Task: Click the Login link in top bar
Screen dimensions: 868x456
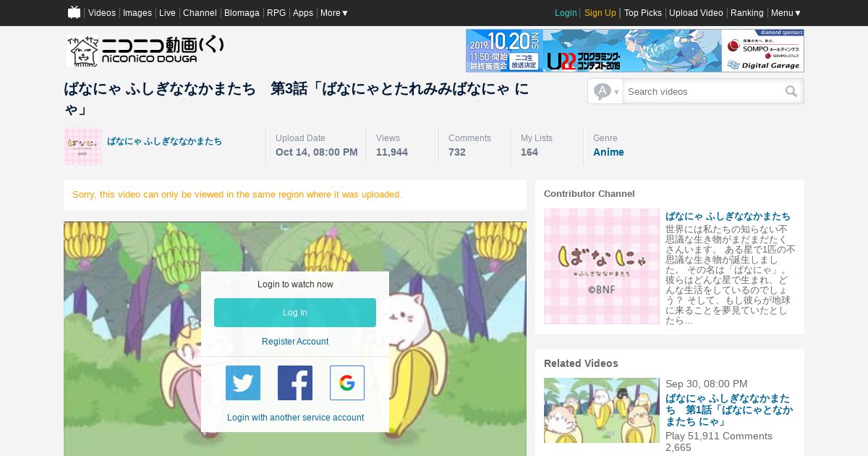Action: coord(566,13)
